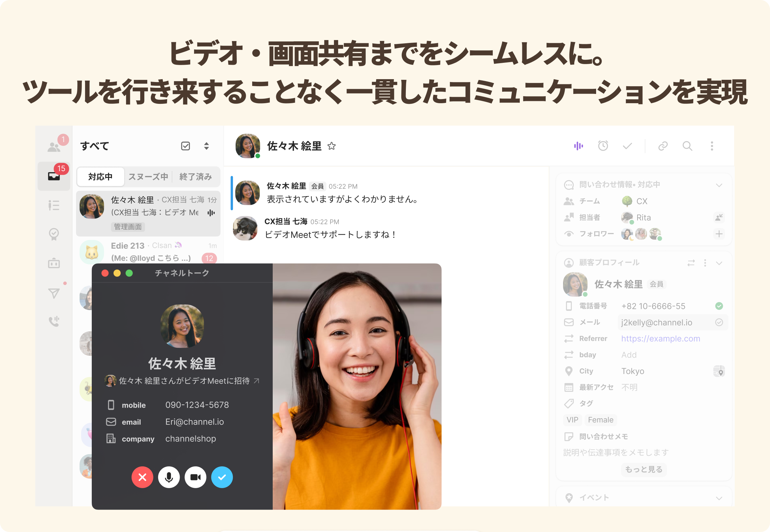Click the snooze clock icon in chat header
This screenshot has width=770, height=532.
coord(603,146)
